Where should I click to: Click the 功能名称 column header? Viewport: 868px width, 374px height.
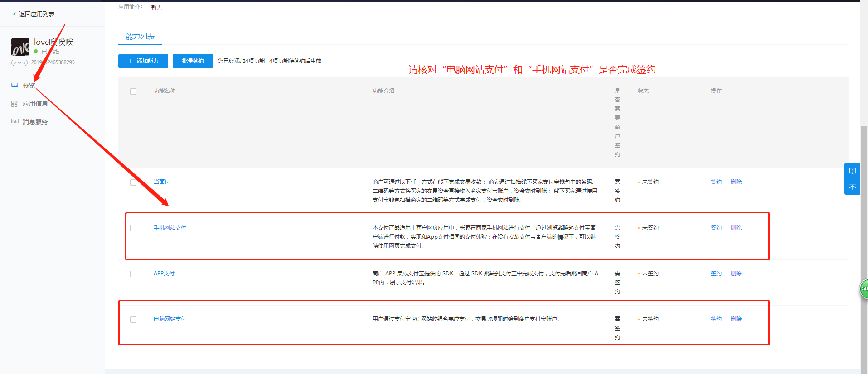(165, 91)
